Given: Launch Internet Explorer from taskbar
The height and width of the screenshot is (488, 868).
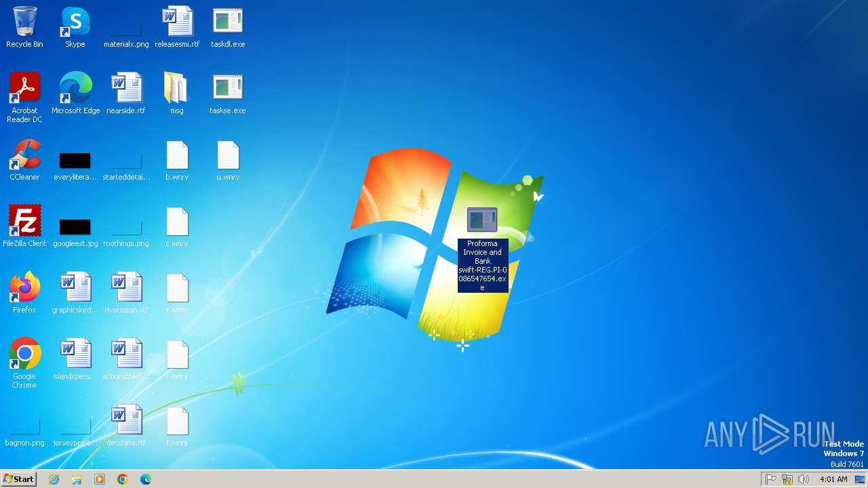Looking at the screenshot, I should click(x=54, y=479).
